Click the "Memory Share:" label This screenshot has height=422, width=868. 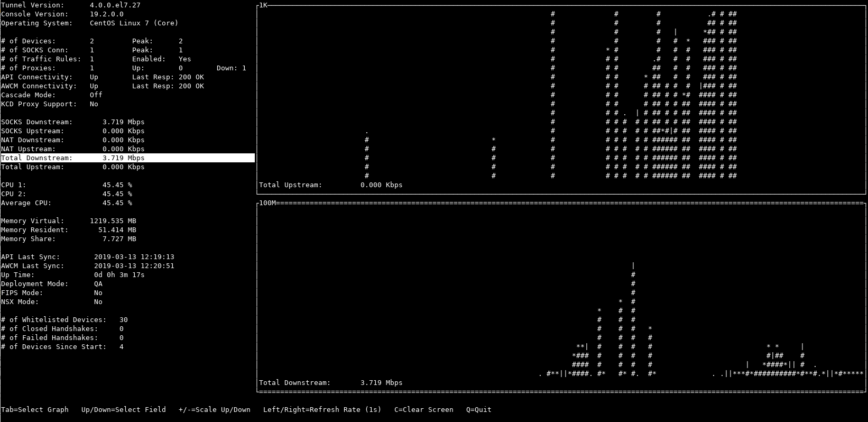tap(29, 239)
